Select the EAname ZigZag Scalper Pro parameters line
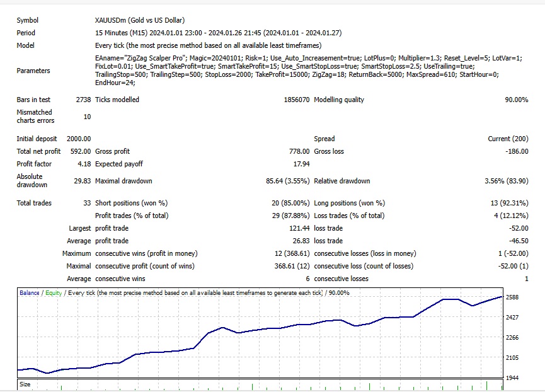The height and width of the screenshot is (392, 545). (x=309, y=59)
